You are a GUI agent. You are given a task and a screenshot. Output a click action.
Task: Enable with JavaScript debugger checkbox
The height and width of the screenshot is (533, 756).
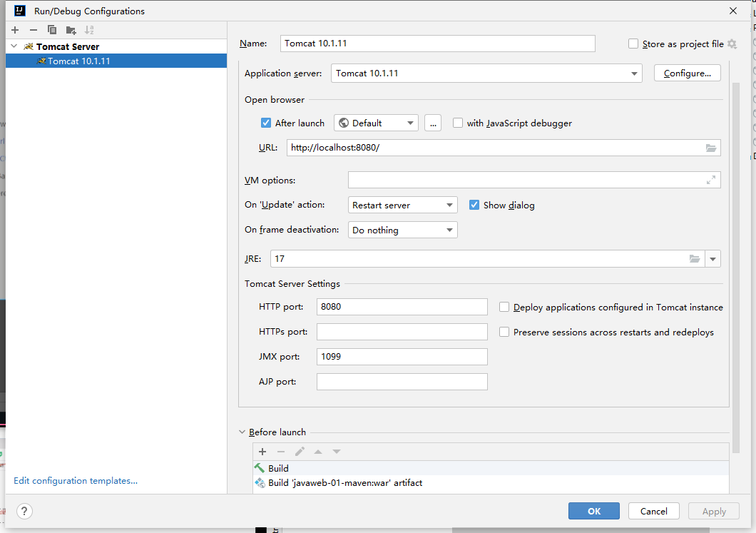click(458, 123)
